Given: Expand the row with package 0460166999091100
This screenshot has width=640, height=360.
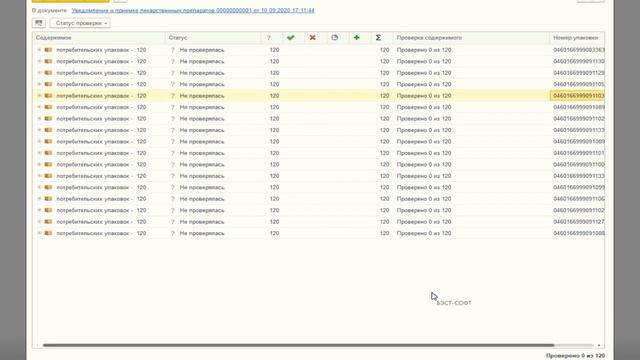Looking at the screenshot, I should pos(40,164).
